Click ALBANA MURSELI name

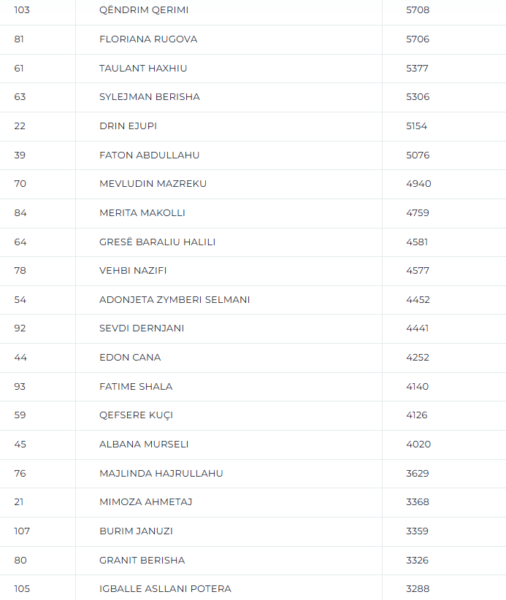[x=144, y=444]
